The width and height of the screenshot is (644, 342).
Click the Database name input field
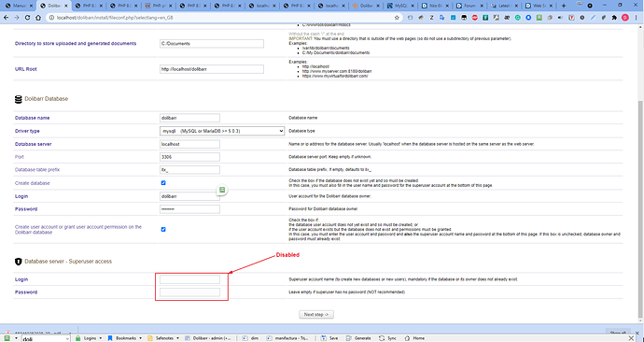coord(189,118)
